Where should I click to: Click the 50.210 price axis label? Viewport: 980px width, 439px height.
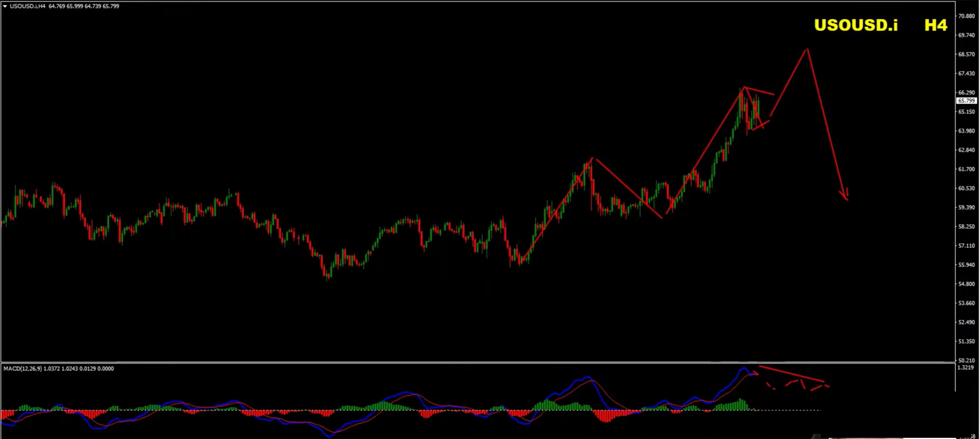966,360
